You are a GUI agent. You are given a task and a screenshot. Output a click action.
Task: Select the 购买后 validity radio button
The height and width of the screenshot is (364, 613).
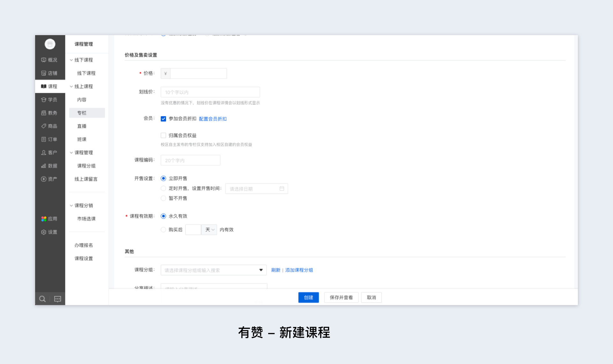[163, 230]
